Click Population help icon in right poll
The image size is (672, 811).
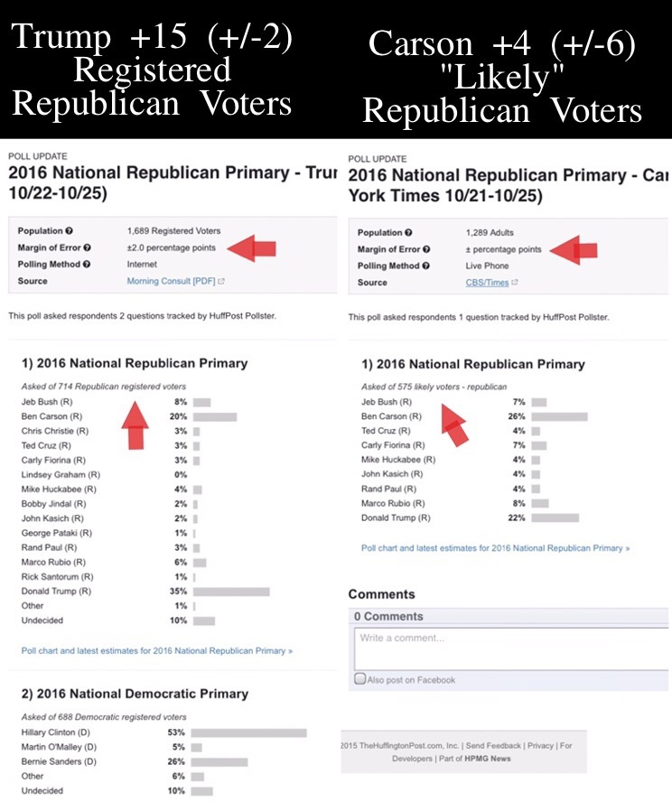click(408, 233)
